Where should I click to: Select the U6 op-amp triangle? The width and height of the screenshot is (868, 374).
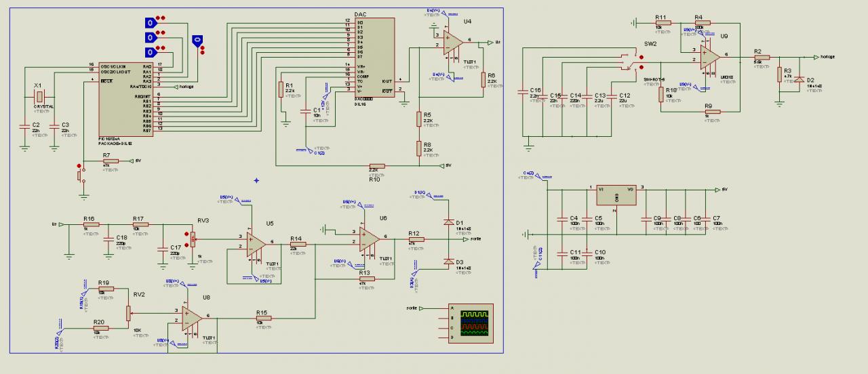click(370, 238)
